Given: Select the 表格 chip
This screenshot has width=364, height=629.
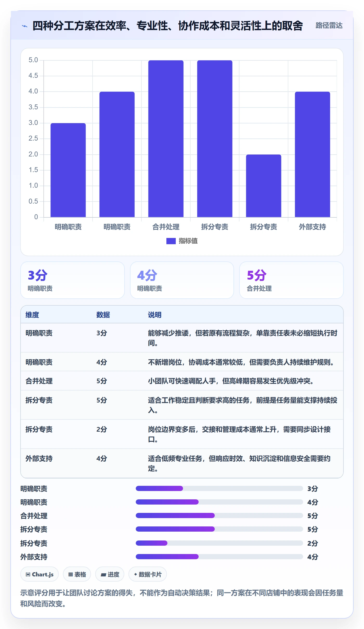Looking at the screenshot, I should (77, 574).
